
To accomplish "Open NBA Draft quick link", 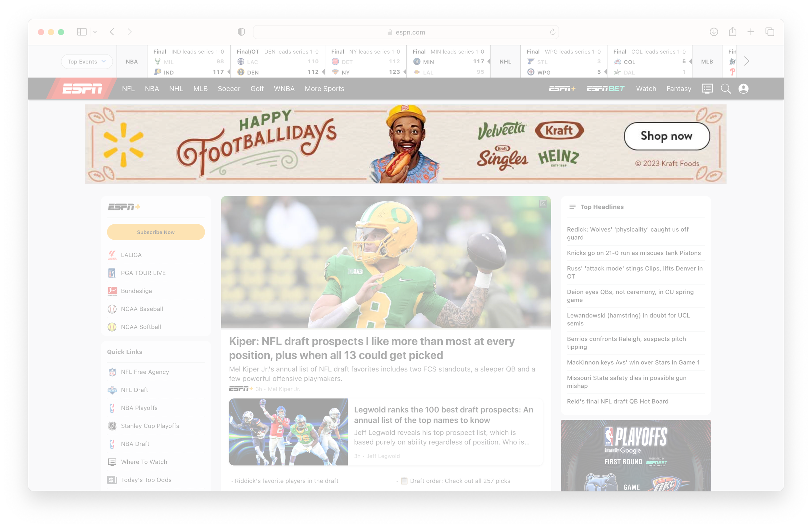I will pos(156,444).
